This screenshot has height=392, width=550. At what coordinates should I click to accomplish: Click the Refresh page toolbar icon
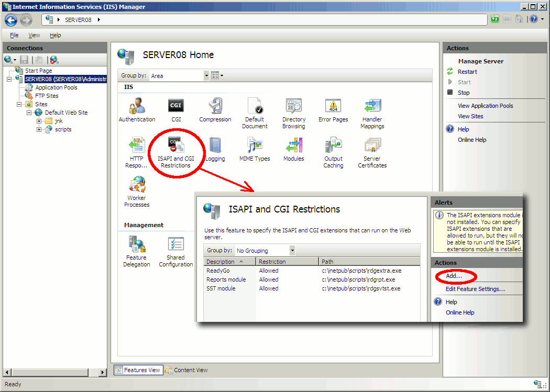[494, 19]
